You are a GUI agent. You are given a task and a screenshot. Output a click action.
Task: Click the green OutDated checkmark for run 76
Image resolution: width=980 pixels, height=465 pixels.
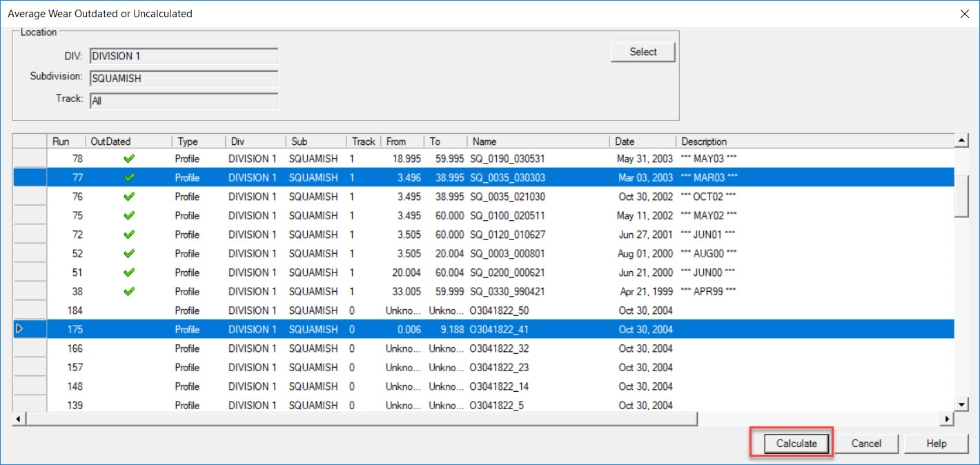[x=129, y=197]
